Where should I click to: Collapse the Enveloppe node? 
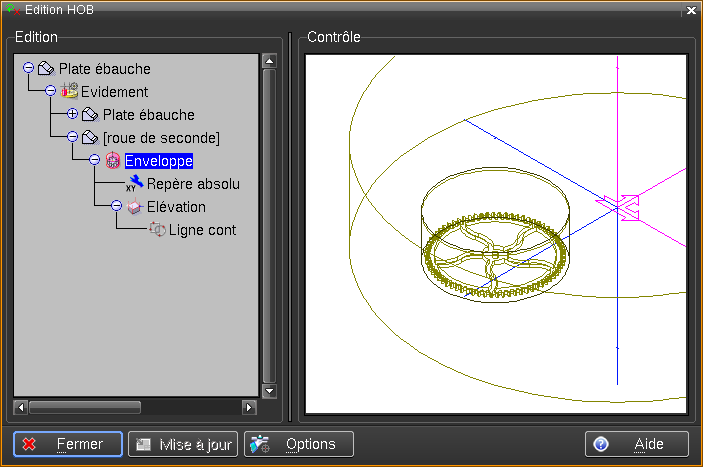point(94,161)
